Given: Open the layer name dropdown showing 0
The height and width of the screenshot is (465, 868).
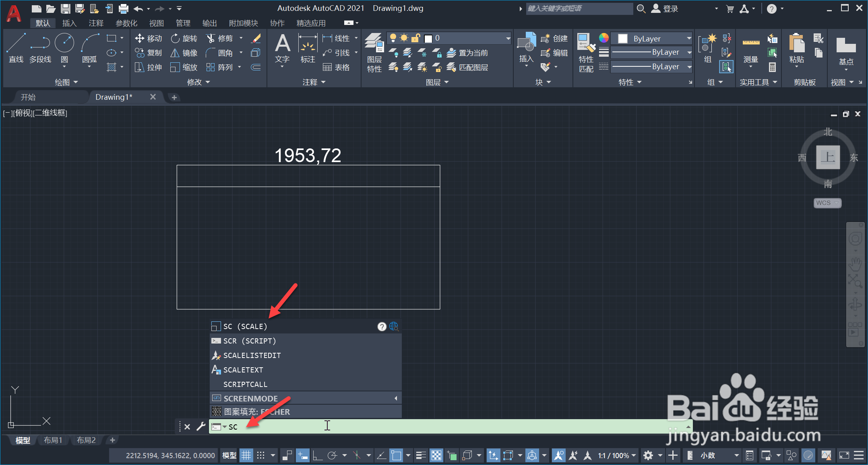Looking at the screenshot, I should 508,38.
